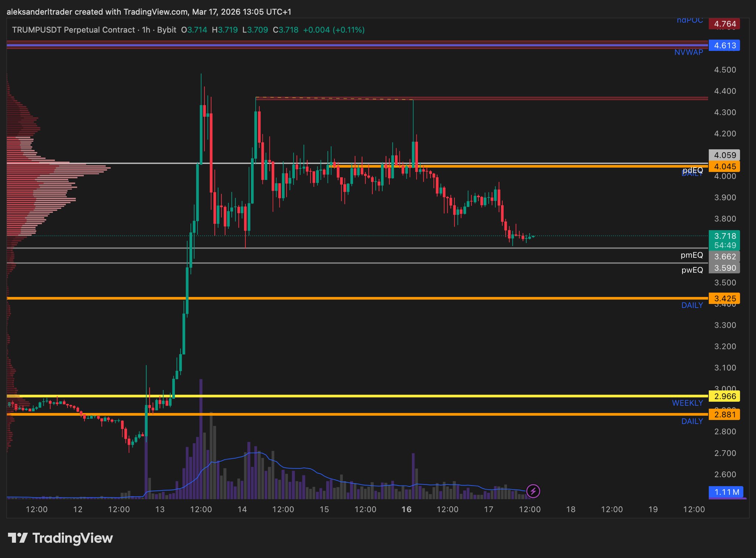Click the orange 3.425 DAILY price label
This screenshot has height=558, width=756.
click(725, 298)
